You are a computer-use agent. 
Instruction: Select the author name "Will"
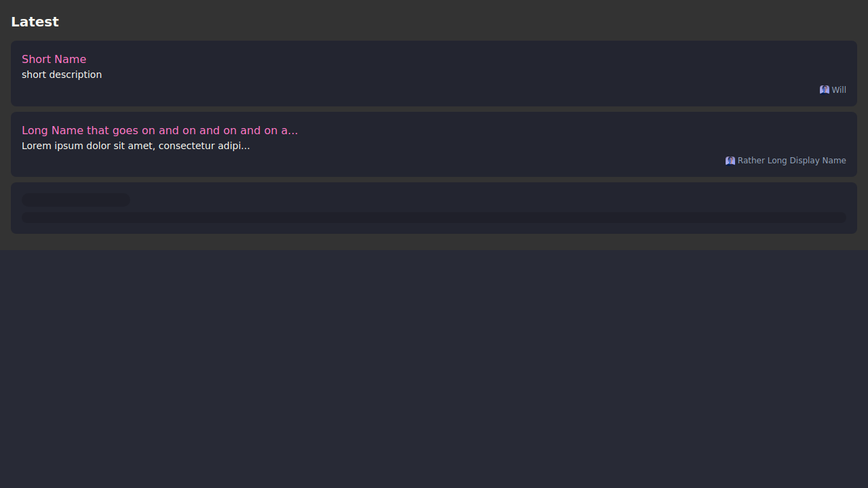pyautogui.click(x=839, y=90)
